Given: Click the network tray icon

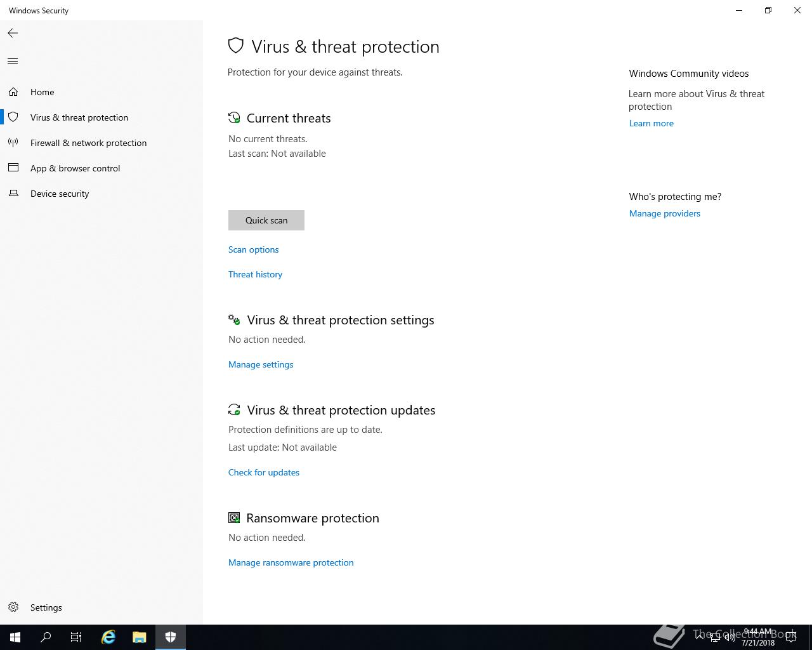Looking at the screenshot, I should tap(715, 637).
